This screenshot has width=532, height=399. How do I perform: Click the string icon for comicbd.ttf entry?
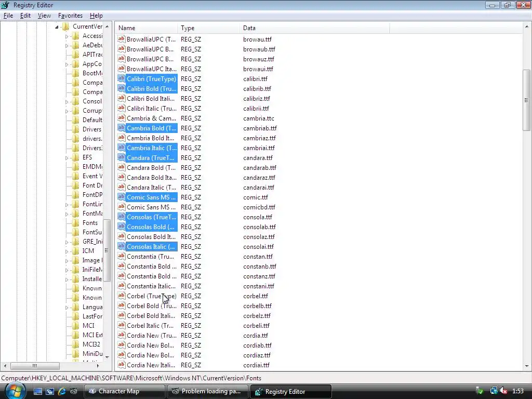tap(121, 207)
